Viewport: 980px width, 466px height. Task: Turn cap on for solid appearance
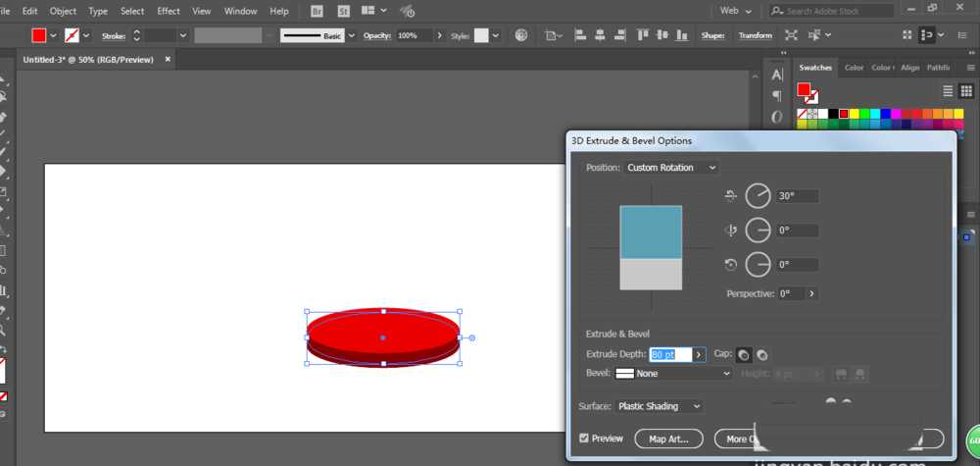click(744, 354)
